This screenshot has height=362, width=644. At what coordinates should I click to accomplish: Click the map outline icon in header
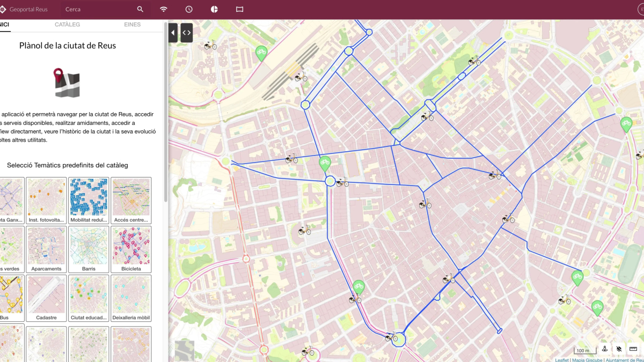point(239,9)
